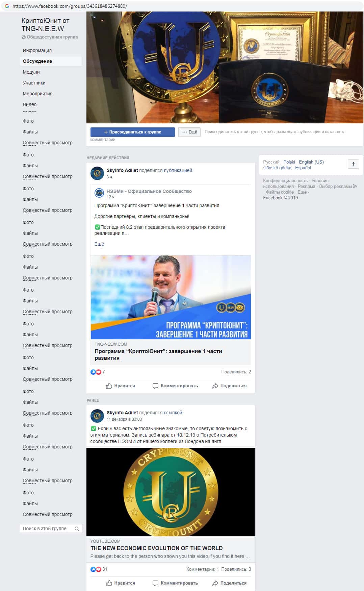
Task: Open TNG-NEEW.COM article title link
Action: (158, 354)
